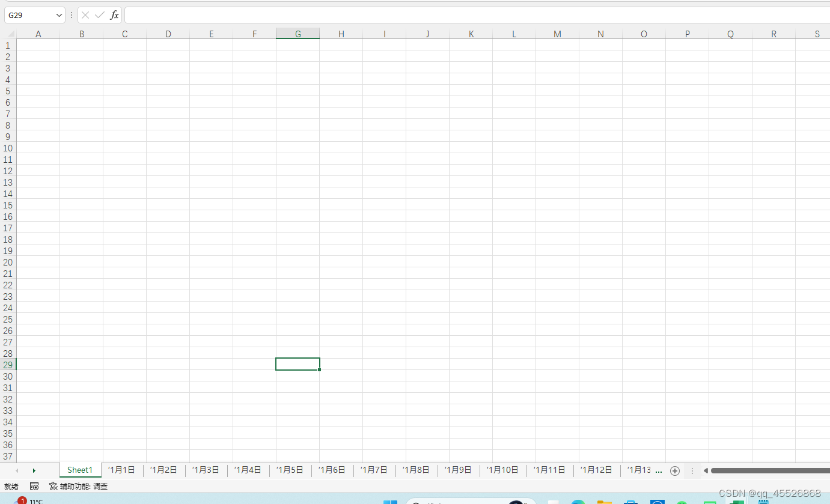830x504 pixels.
Task: Open the Name Box dropdown arrow
Action: click(x=58, y=15)
